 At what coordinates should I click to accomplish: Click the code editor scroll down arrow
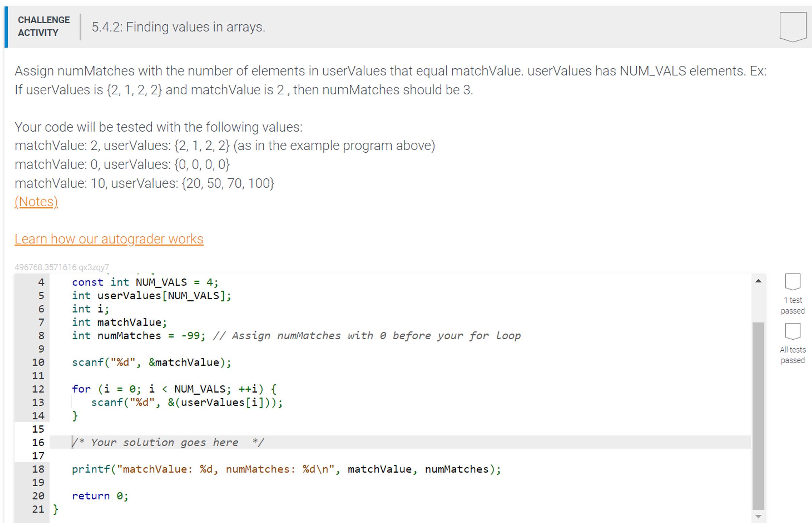758,517
